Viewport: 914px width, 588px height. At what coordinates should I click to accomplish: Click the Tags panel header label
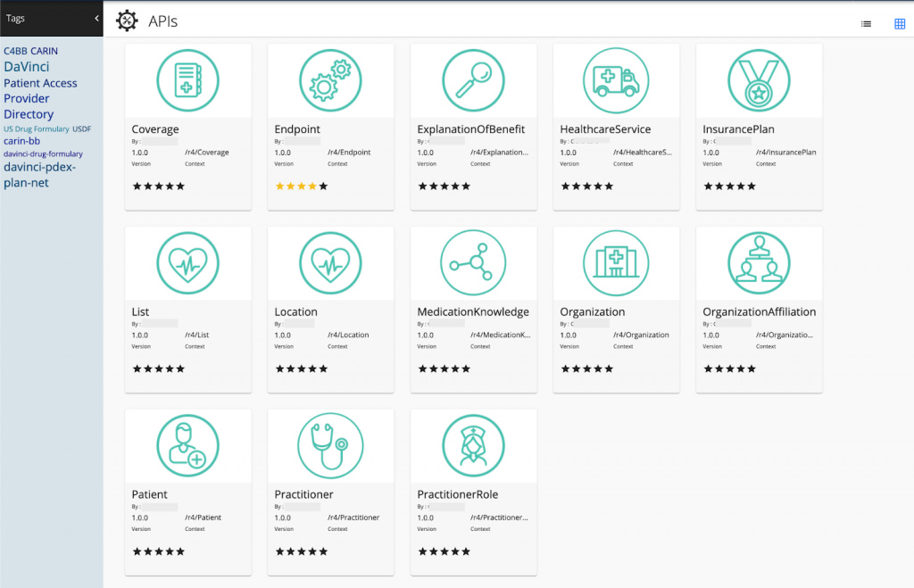[x=15, y=18]
